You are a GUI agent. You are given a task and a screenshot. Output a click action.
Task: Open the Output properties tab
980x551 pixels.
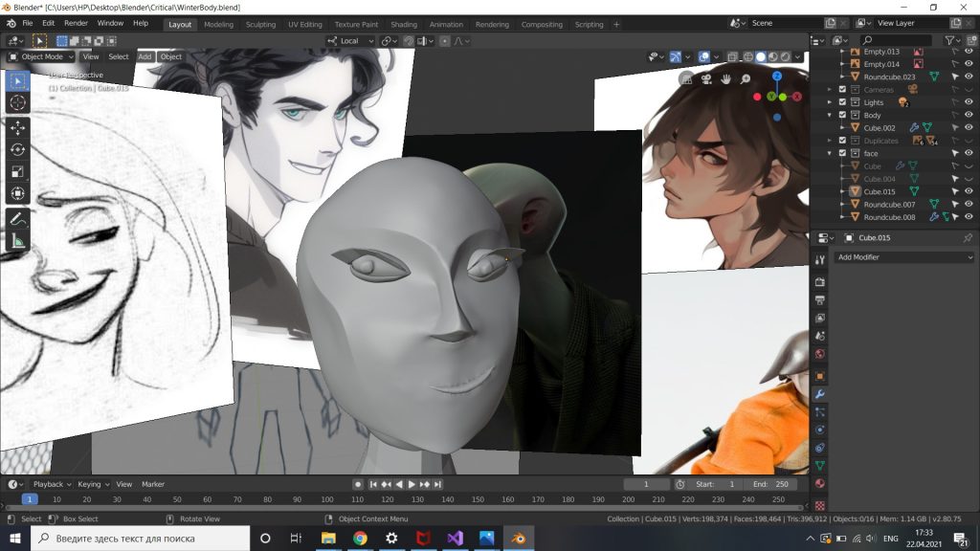pos(820,299)
